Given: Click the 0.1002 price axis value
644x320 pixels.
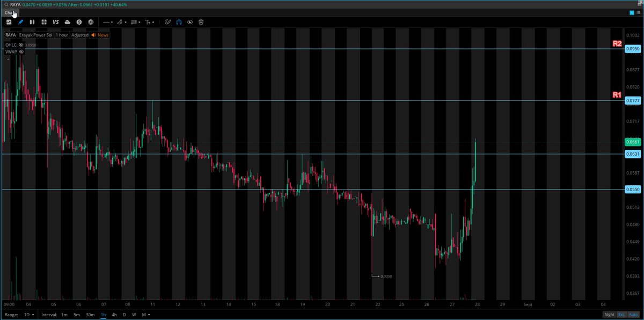Looking at the screenshot, I should click(634, 35).
